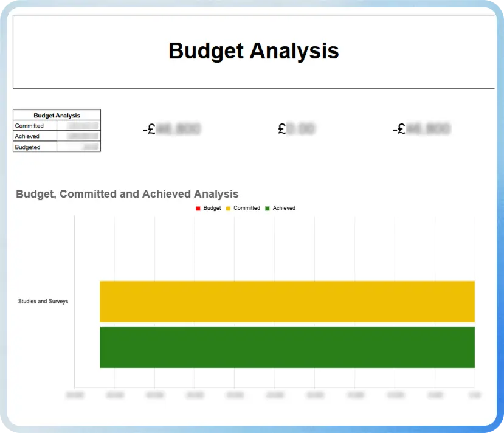Click the yellow Committed legend swatch

tap(228, 209)
